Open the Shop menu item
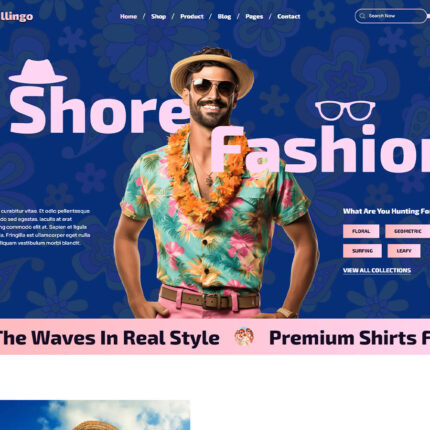 [158, 16]
